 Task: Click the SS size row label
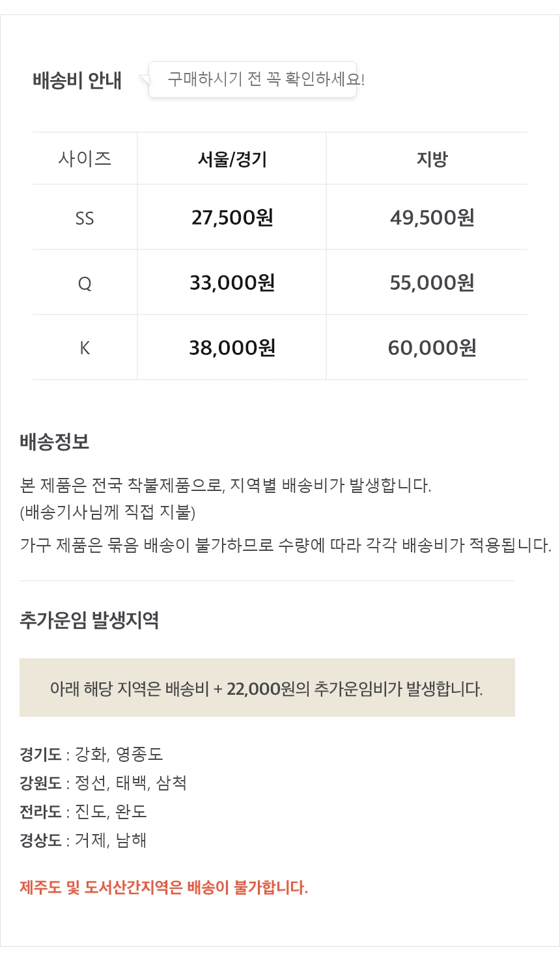coord(85,218)
